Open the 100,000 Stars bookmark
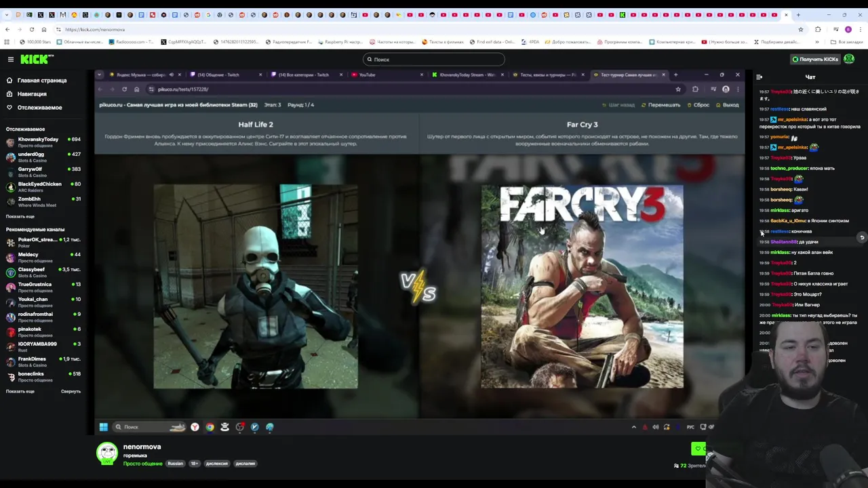 (35, 42)
